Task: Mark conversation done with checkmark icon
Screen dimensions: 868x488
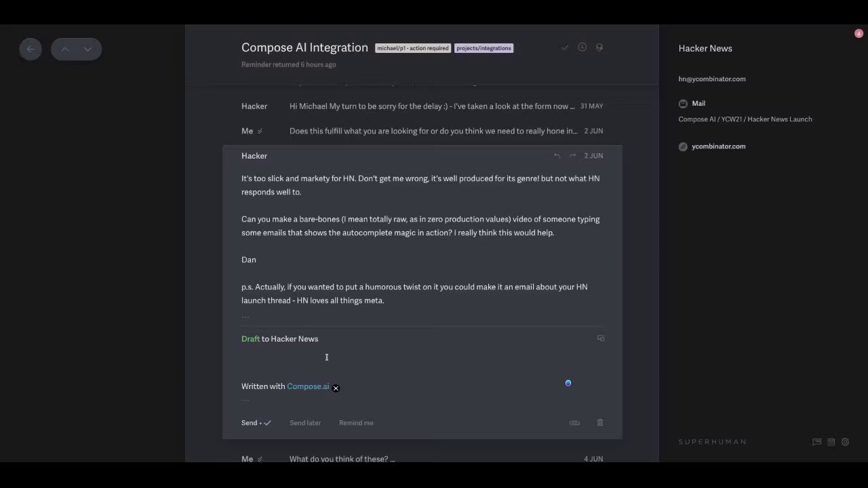Action: (565, 47)
